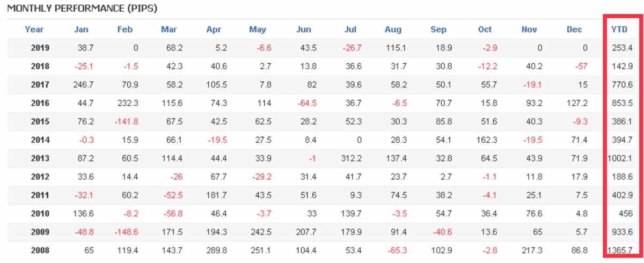Click the Jan column header

[81, 30]
